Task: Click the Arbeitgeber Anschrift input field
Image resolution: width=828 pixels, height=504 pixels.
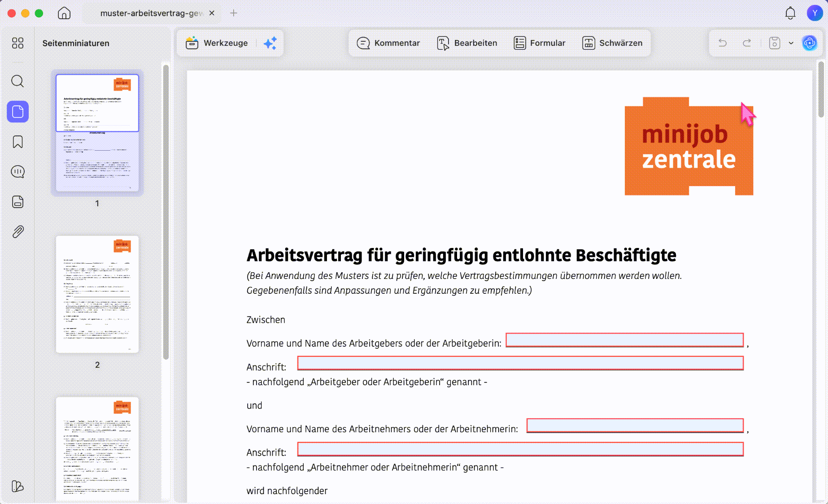Action: pos(520,363)
